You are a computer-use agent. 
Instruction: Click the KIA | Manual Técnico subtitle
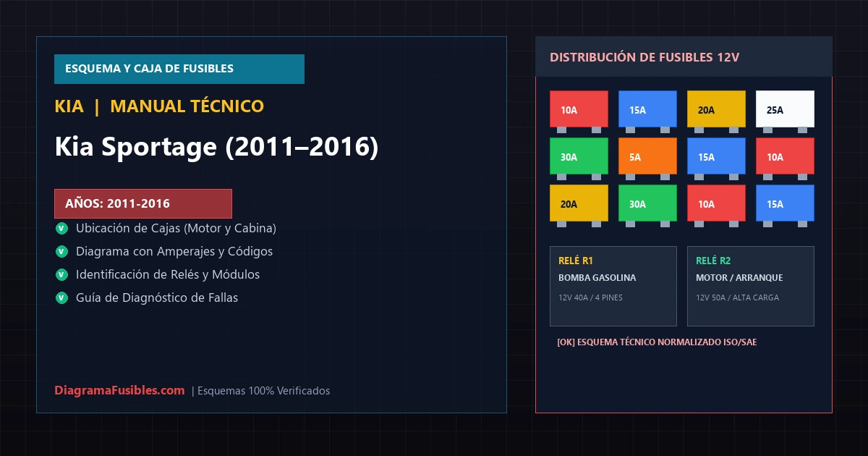159,106
